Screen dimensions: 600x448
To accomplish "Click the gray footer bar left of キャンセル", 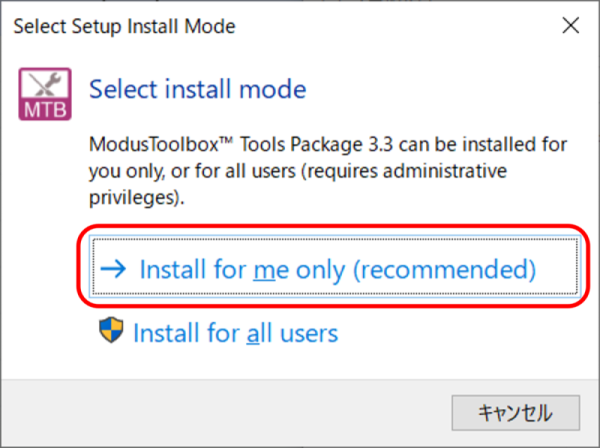I will pos(226,413).
